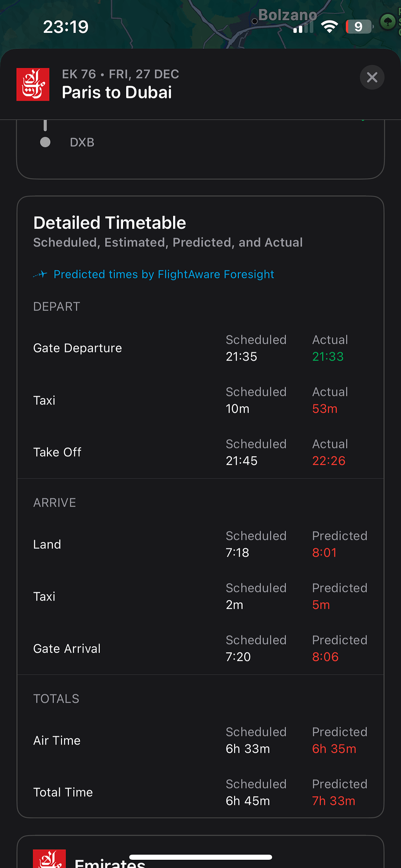Screen dimensions: 401x868
Task: Tap the Detailed Timetable heading
Action: pos(110,223)
